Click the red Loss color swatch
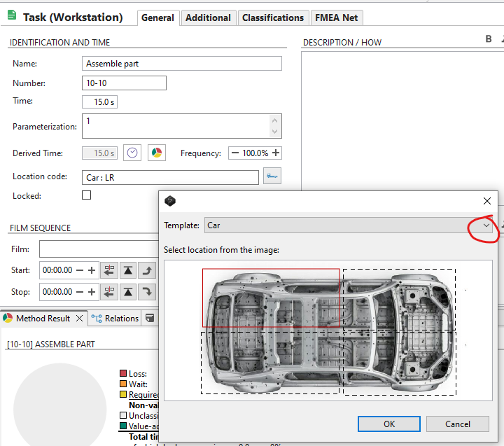This screenshot has height=446, width=504. (x=123, y=374)
